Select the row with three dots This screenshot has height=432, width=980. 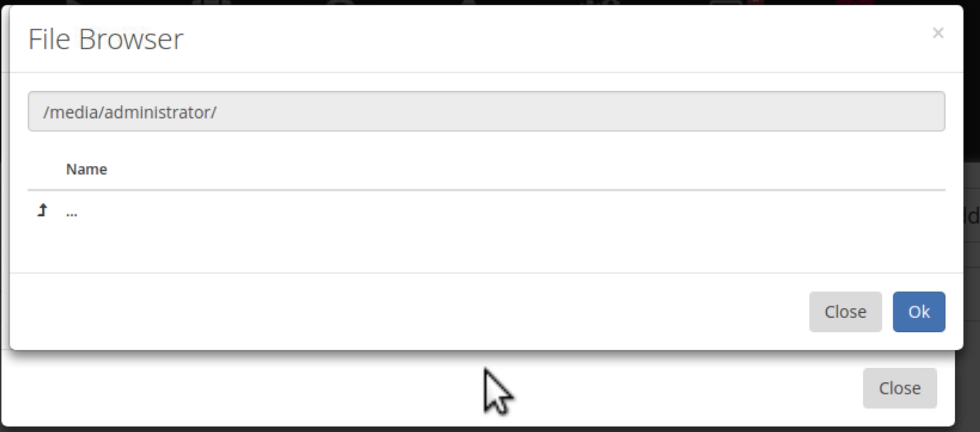486,212
